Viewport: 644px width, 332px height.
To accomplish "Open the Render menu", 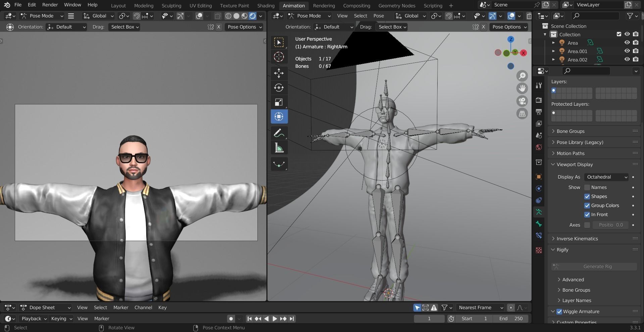I will pos(50,5).
